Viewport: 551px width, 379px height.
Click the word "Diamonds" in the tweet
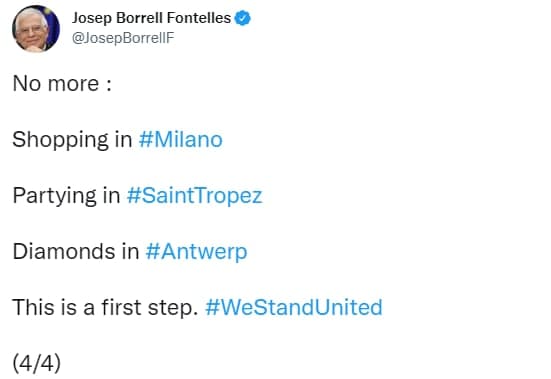pyautogui.click(x=64, y=251)
